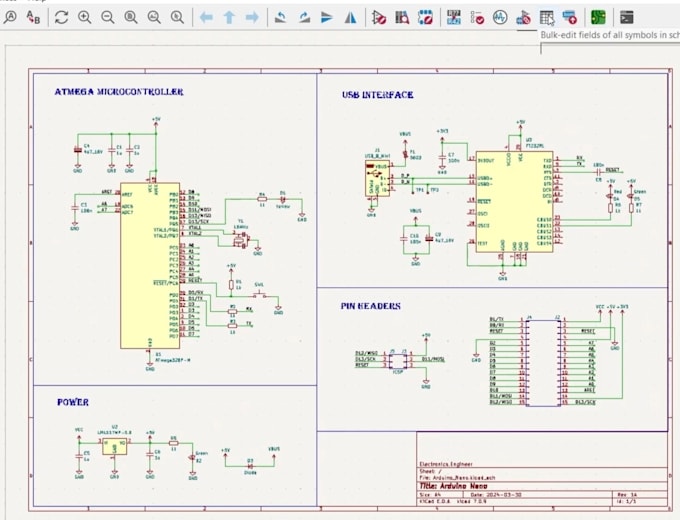Bulk-edit fields of all symbols

tap(546, 17)
